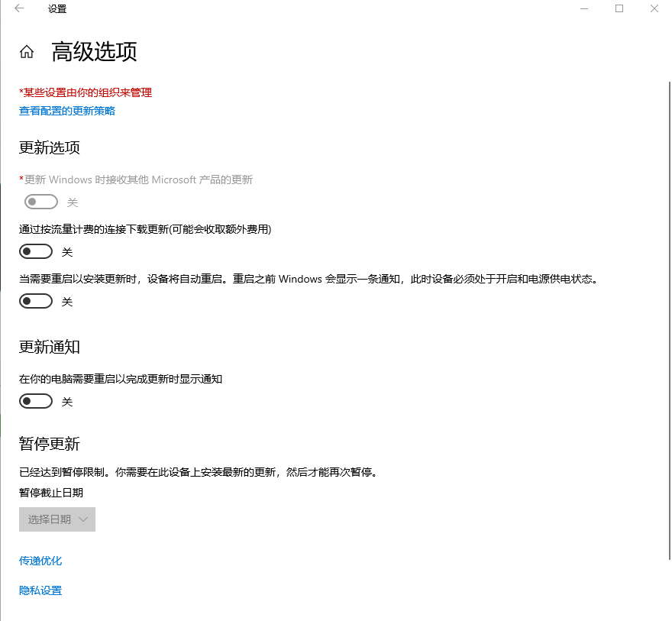Enable automatic restart to install updates

tap(37, 302)
